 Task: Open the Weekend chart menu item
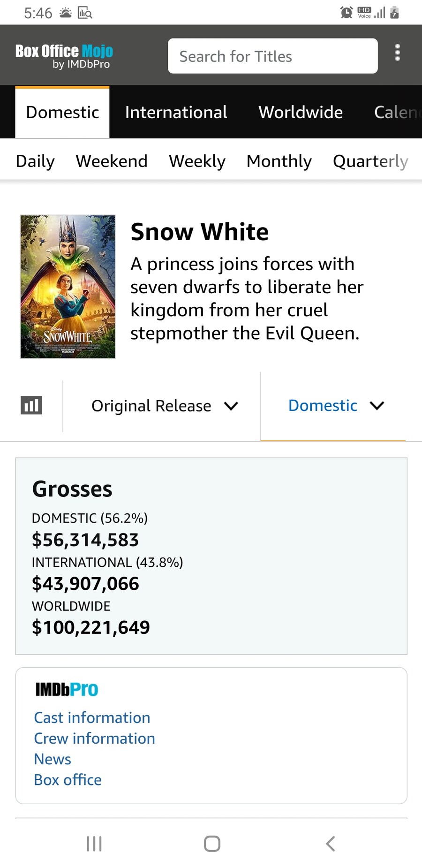tap(112, 161)
